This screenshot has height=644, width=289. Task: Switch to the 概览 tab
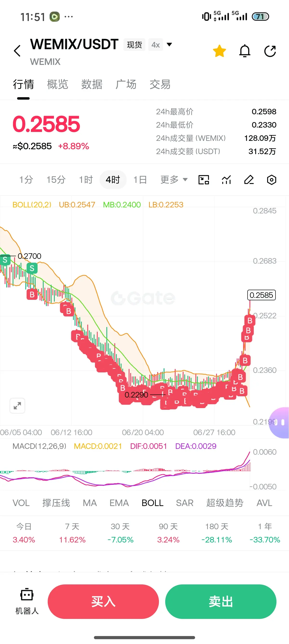pos(58,84)
